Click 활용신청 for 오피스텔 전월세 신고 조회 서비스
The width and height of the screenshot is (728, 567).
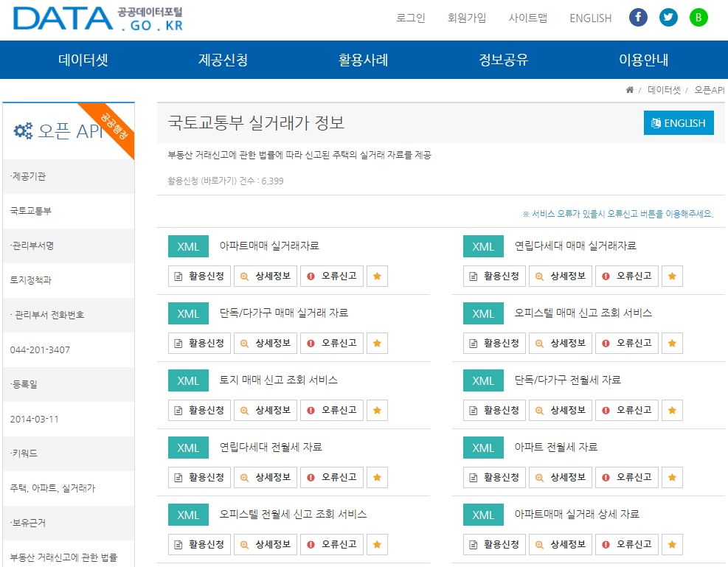pos(199,544)
